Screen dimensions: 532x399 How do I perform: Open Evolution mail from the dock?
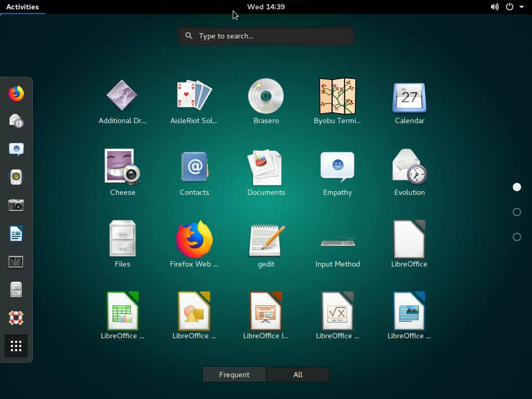tap(16, 121)
